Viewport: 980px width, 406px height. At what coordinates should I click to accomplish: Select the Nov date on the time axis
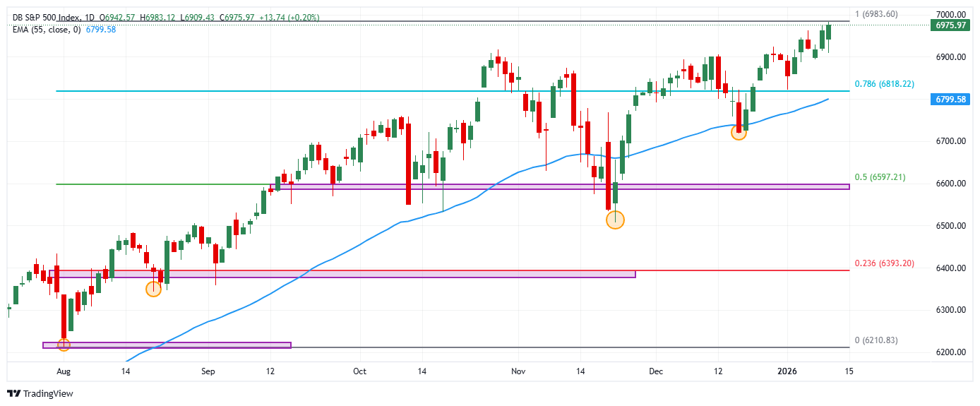point(518,371)
